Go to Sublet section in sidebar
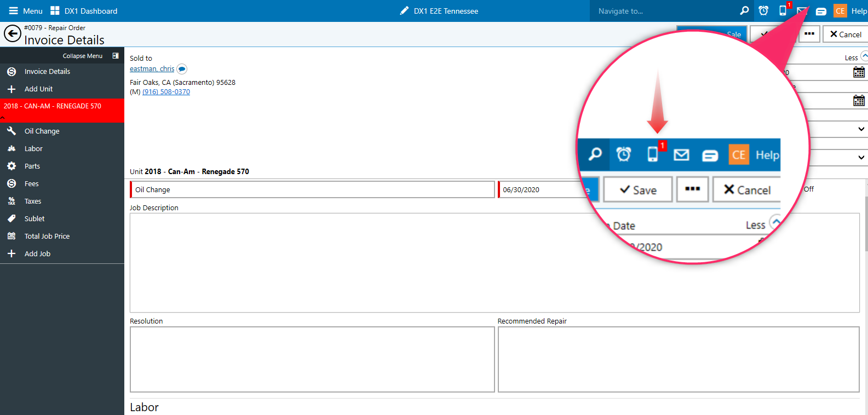868x415 pixels. pos(62,219)
